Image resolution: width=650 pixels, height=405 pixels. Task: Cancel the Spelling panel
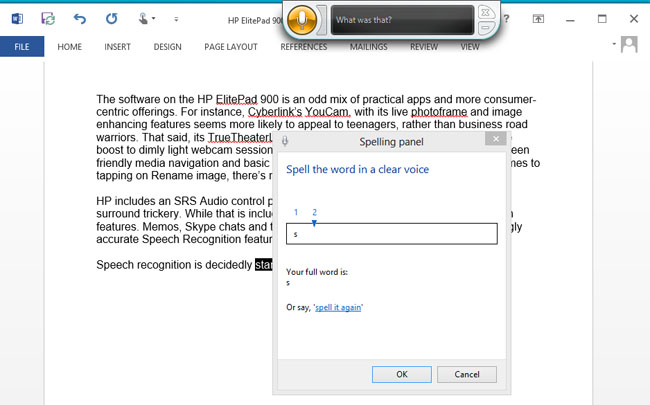tap(467, 374)
